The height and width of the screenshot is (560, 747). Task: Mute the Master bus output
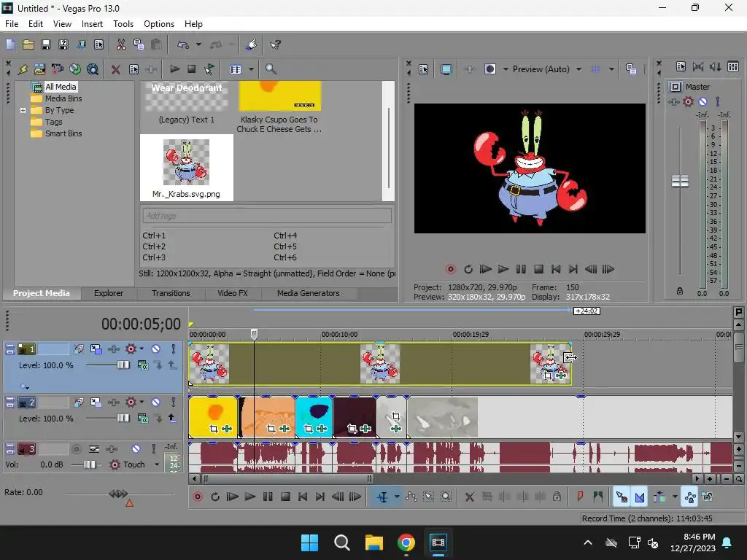click(x=703, y=101)
